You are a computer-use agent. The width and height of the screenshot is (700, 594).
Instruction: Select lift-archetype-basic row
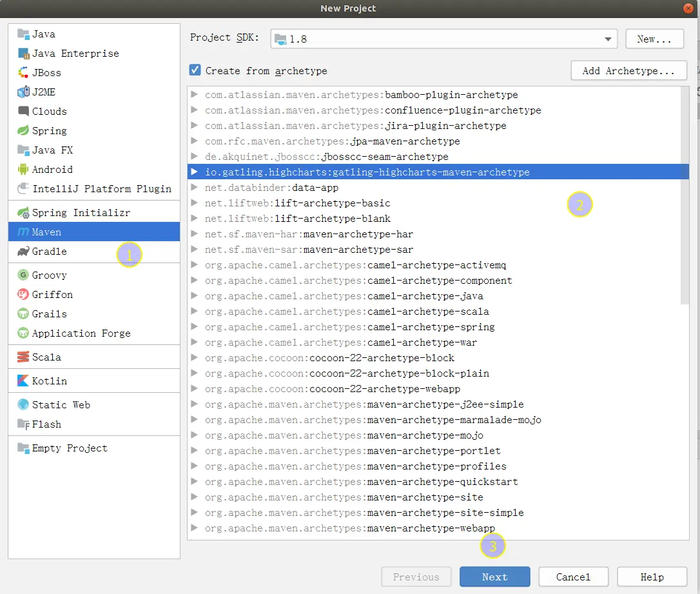434,203
